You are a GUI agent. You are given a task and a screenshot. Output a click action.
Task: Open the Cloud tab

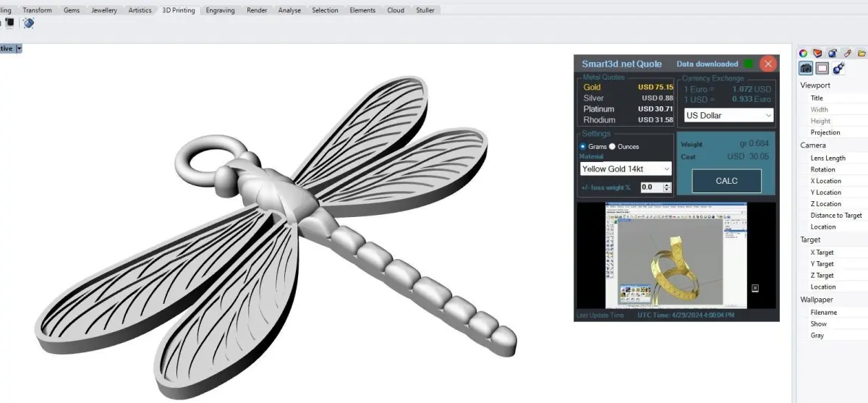(x=396, y=10)
